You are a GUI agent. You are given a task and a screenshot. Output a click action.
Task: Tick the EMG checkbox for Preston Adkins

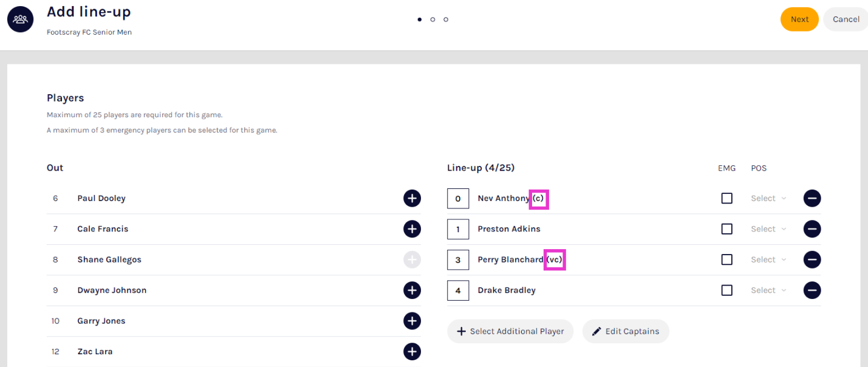(726, 229)
